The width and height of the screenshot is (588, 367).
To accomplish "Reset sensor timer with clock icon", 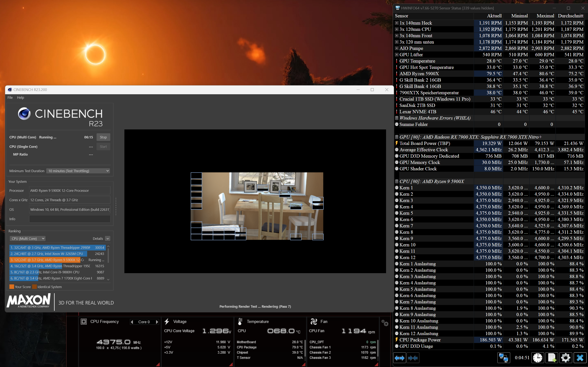I will [x=537, y=358].
